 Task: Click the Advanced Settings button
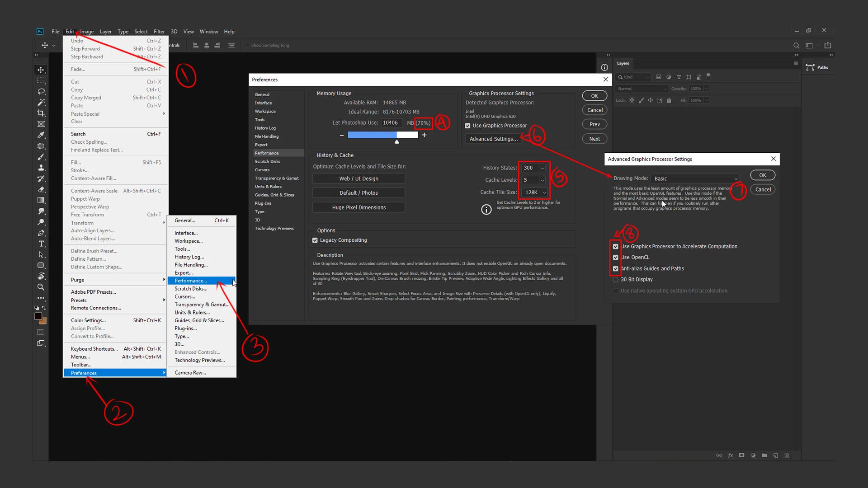(493, 139)
